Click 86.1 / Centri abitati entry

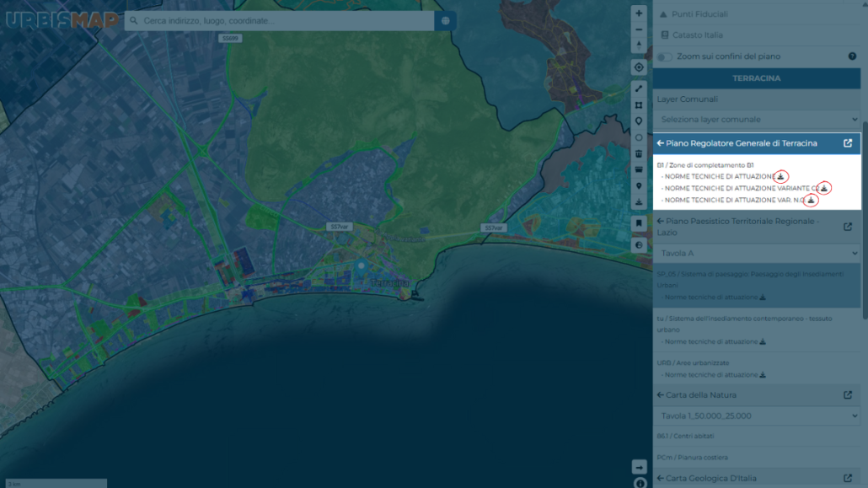click(x=685, y=437)
